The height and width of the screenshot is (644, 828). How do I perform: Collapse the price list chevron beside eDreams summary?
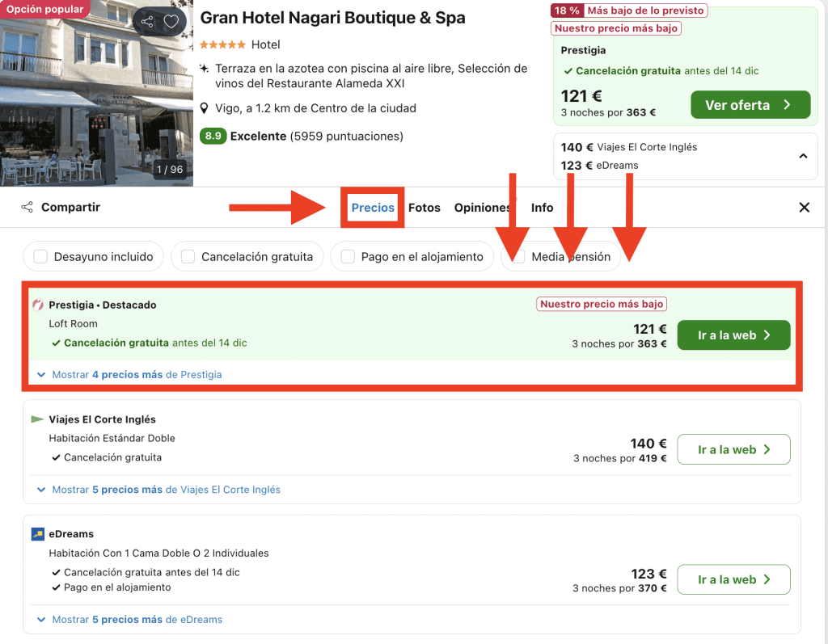point(803,157)
